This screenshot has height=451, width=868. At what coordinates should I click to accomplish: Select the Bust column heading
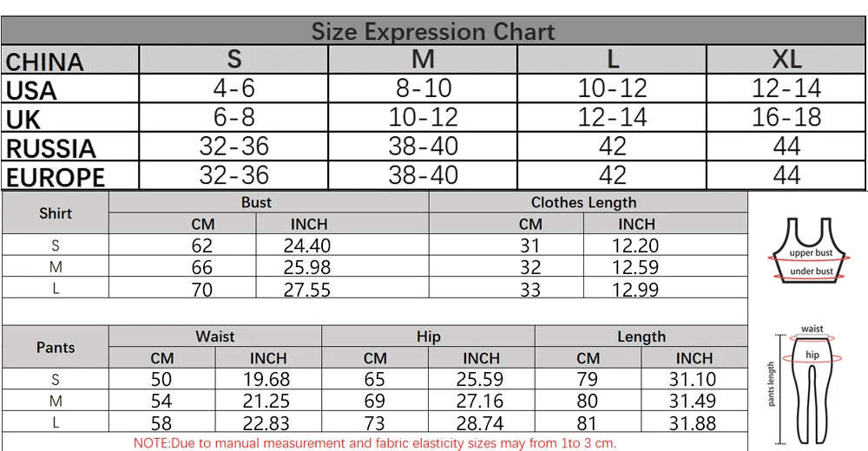(256, 202)
